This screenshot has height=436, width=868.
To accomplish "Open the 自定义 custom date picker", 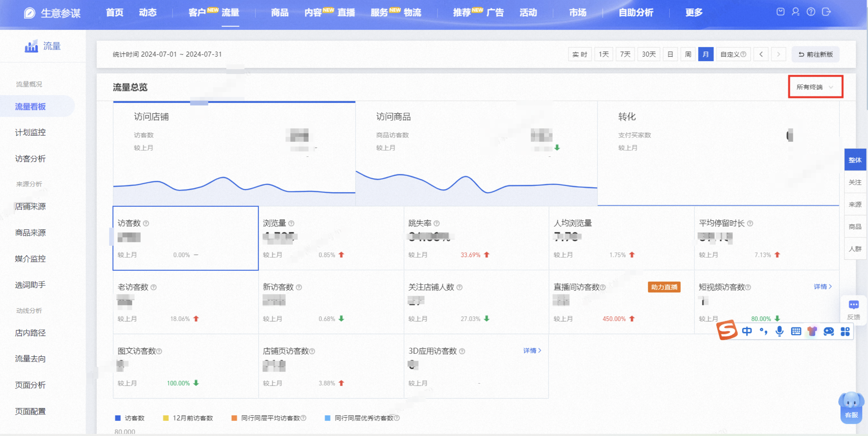I will point(733,54).
